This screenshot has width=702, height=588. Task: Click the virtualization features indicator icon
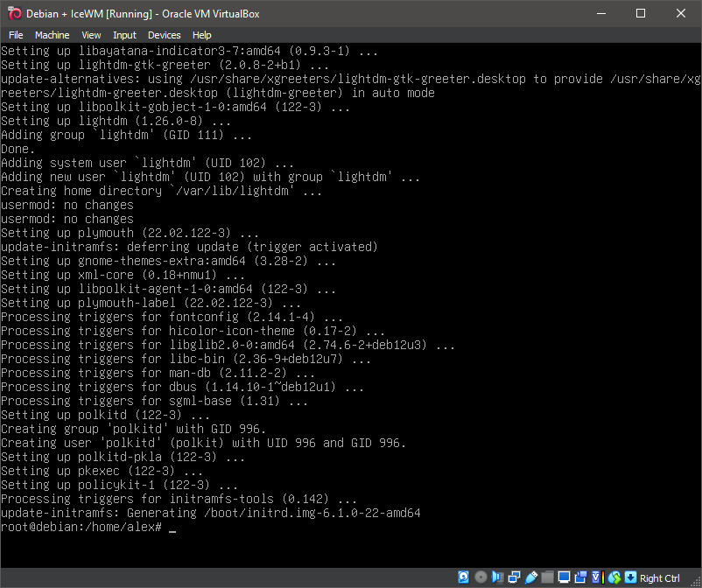click(596, 577)
